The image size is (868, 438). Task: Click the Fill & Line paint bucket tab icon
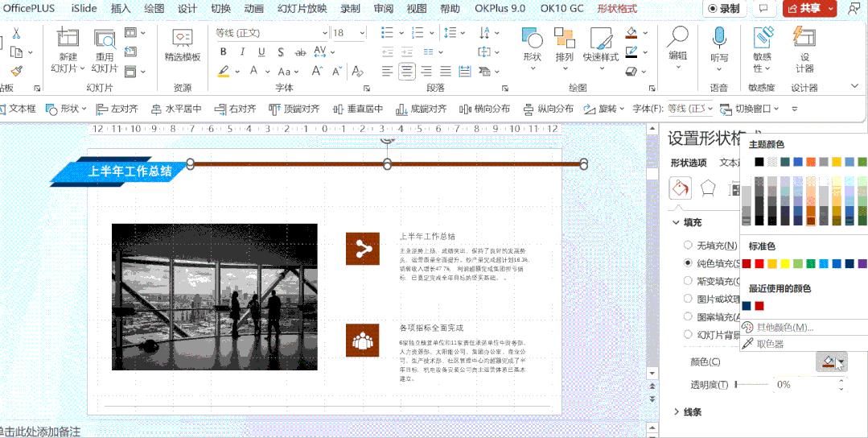coord(680,188)
